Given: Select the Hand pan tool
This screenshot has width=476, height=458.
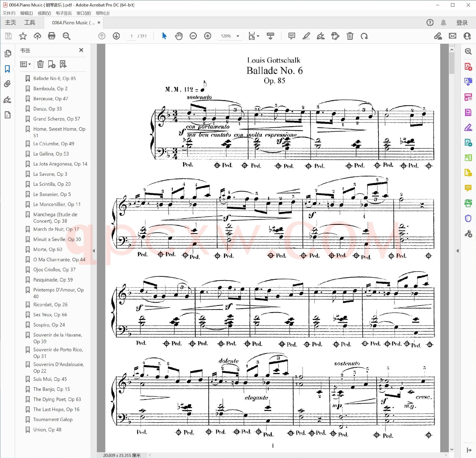Looking at the screenshot, I should tap(178, 36).
